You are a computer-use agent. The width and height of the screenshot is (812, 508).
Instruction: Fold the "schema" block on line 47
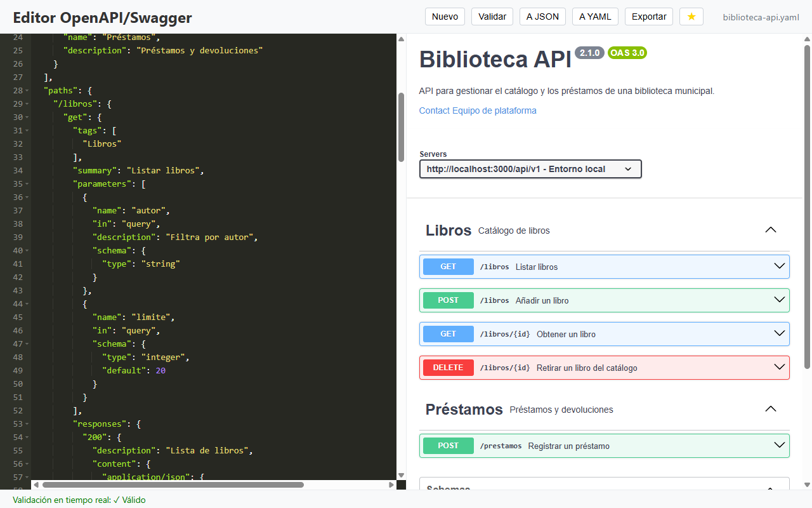tap(27, 344)
